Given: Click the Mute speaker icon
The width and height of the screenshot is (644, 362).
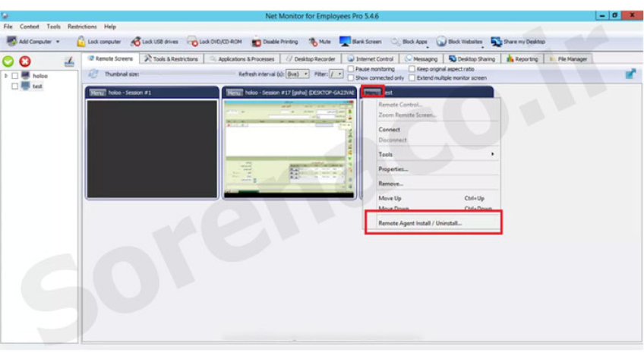Looking at the screenshot, I should [x=313, y=42].
